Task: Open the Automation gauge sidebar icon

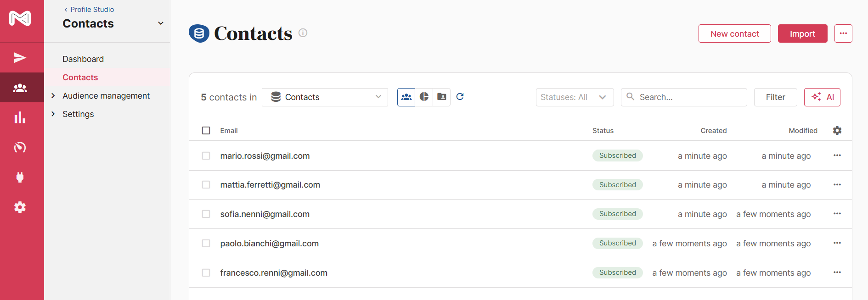Action: click(x=20, y=147)
